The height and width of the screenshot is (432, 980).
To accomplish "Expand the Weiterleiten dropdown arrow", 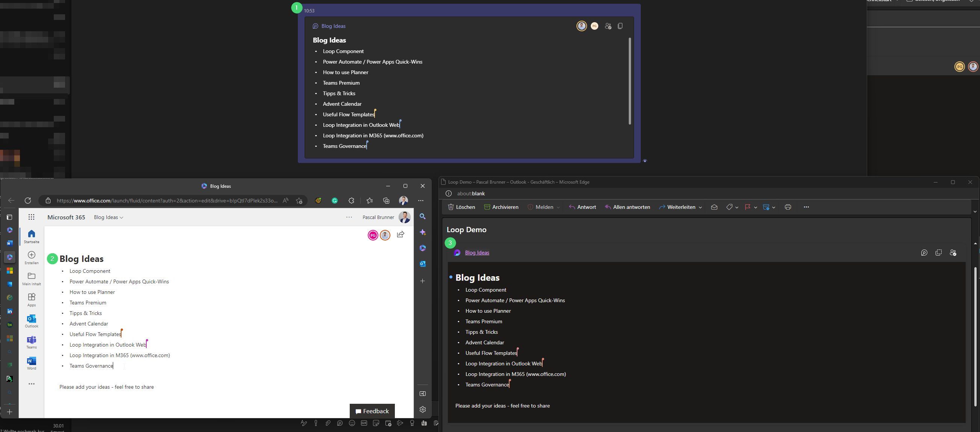I will tap(700, 207).
